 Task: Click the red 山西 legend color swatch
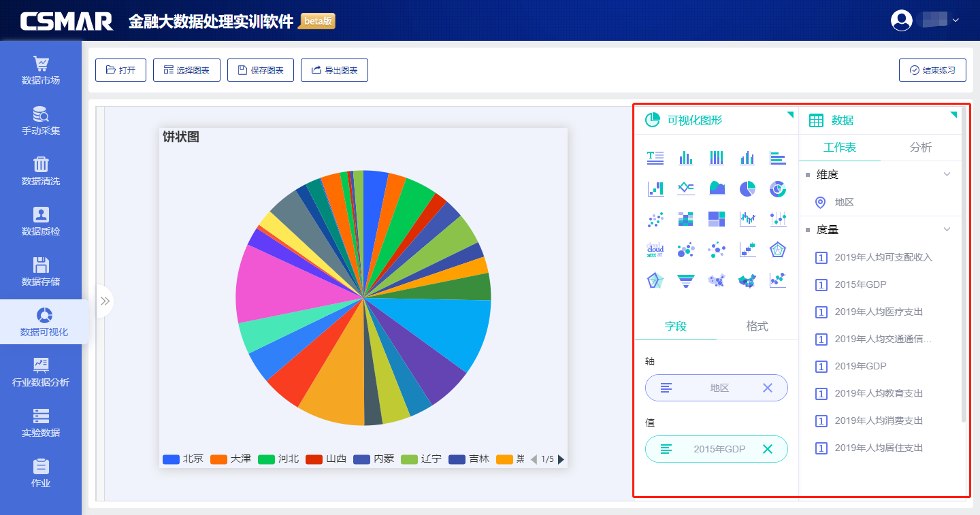click(314, 459)
